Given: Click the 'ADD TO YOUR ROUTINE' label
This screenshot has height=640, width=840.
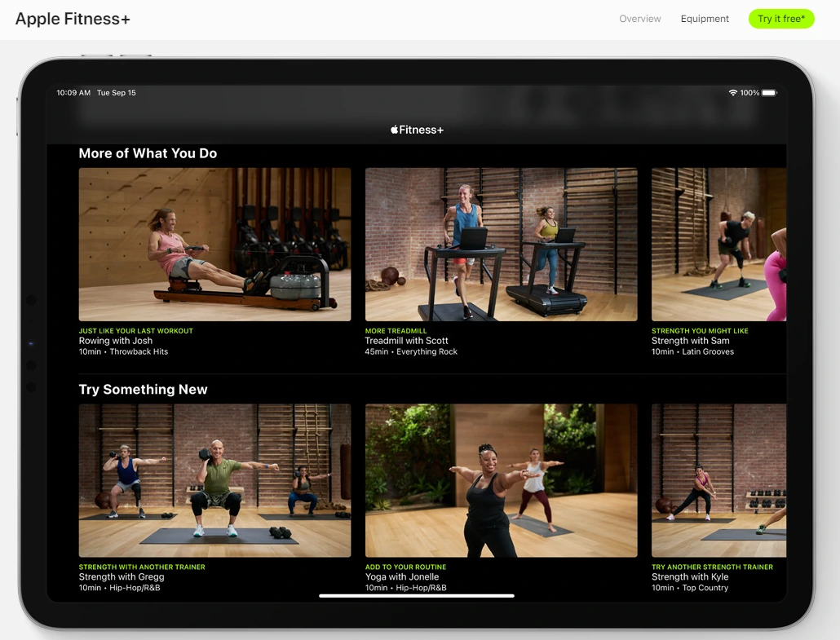Looking at the screenshot, I should pyautogui.click(x=405, y=567).
